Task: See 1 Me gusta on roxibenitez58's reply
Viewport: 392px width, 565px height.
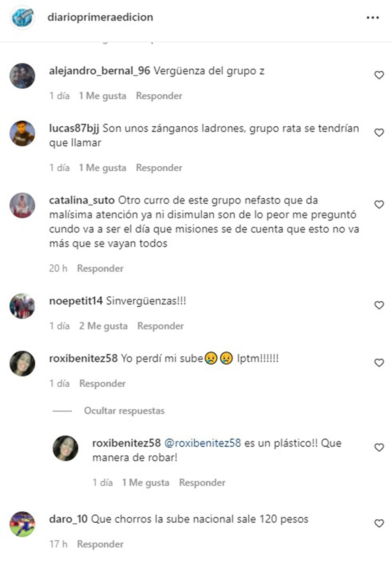Action: coord(146,483)
